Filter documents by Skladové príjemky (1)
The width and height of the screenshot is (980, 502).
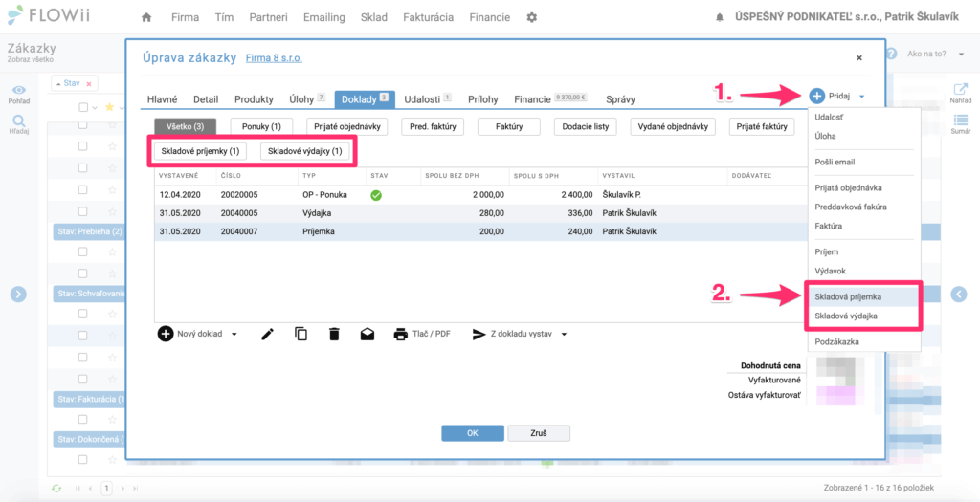(x=200, y=151)
